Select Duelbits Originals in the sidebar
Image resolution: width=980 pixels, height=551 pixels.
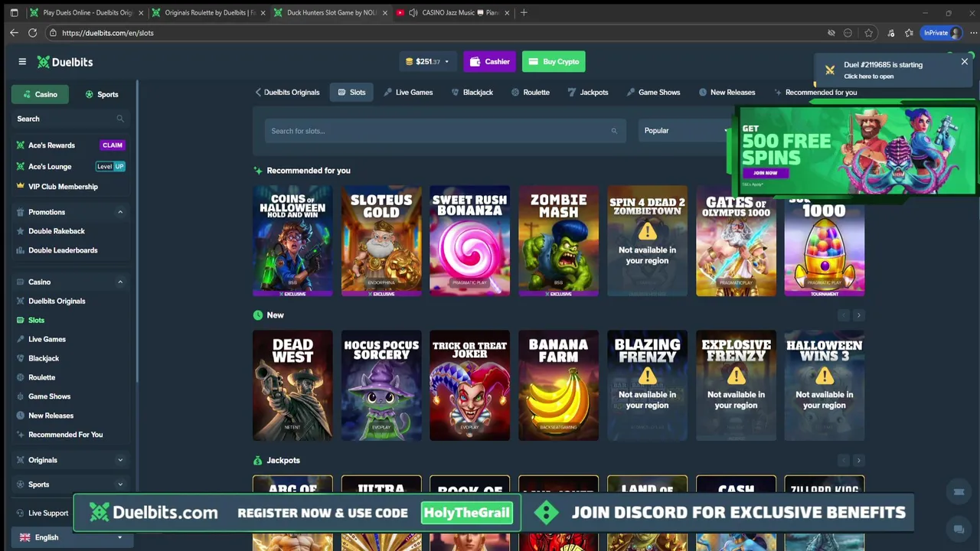(x=57, y=302)
